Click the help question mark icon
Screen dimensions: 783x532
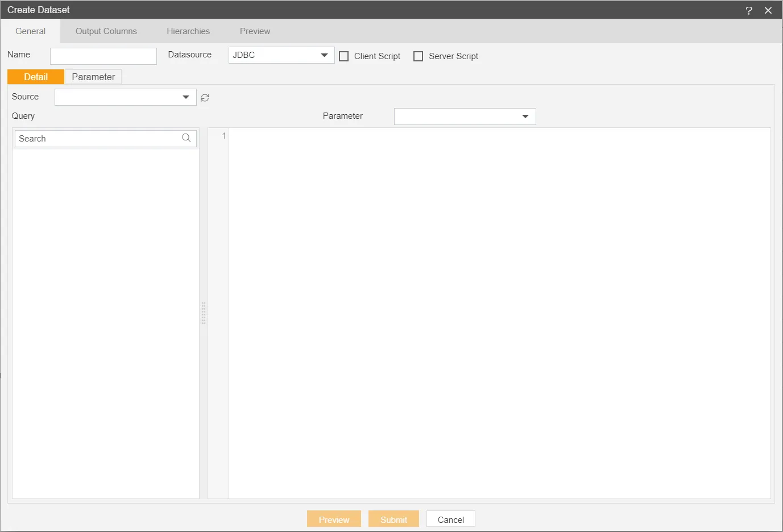(749, 10)
